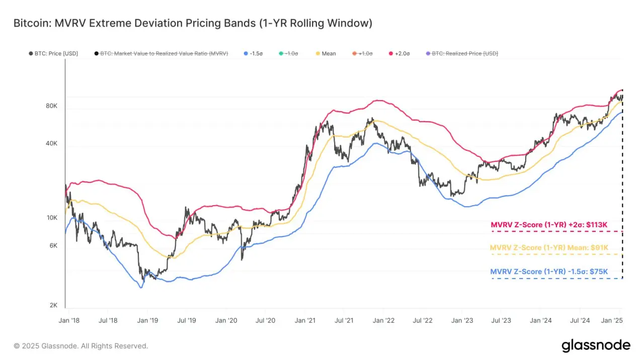Click the MVRV Z-Score Mean: $91K label
The image size is (644, 362).
[549, 247]
